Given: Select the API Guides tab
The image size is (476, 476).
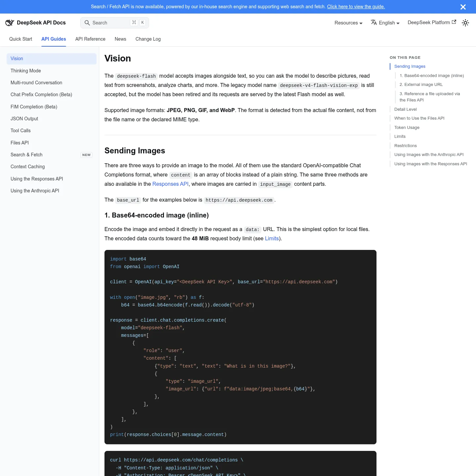Looking at the screenshot, I should (x=54, y=39).
